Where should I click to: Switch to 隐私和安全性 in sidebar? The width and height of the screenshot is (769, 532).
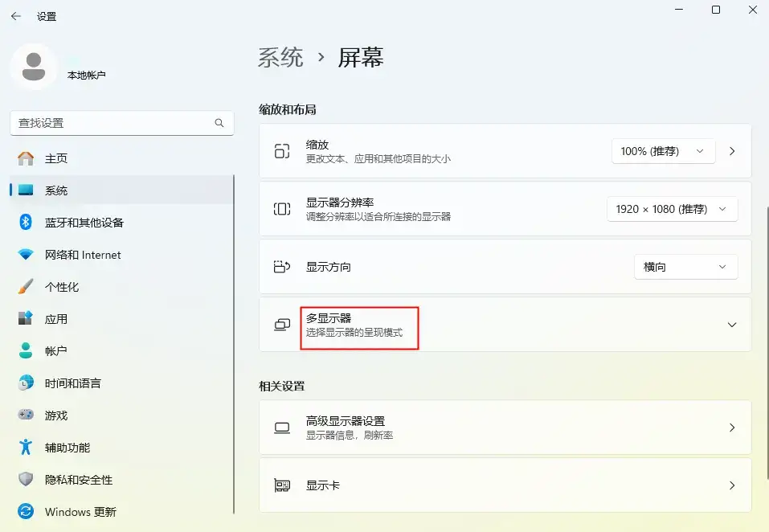coord(27,480)
